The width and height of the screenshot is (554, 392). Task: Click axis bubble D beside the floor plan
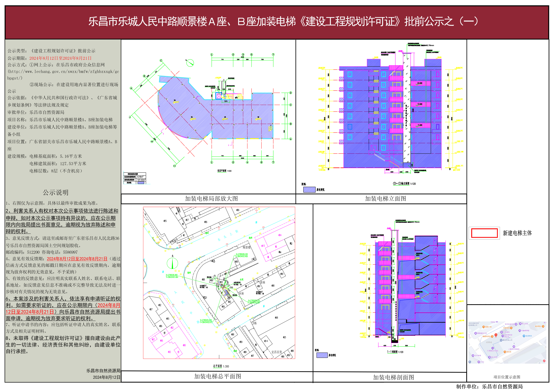291,93
